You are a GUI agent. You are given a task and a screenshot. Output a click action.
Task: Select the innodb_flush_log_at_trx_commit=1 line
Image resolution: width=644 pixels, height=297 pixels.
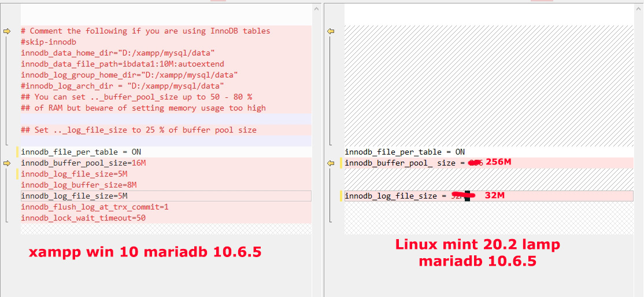[166, 207]
